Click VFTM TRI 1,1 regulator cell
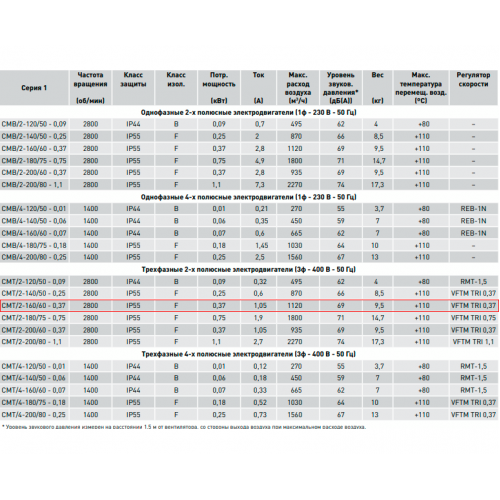Image resolution: width=500 pixels, height=500 pixels. click(x=473, y=342)
